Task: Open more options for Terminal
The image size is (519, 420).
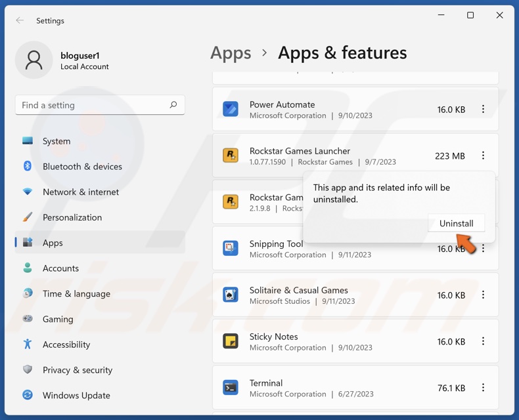Action: pos(483,388)
